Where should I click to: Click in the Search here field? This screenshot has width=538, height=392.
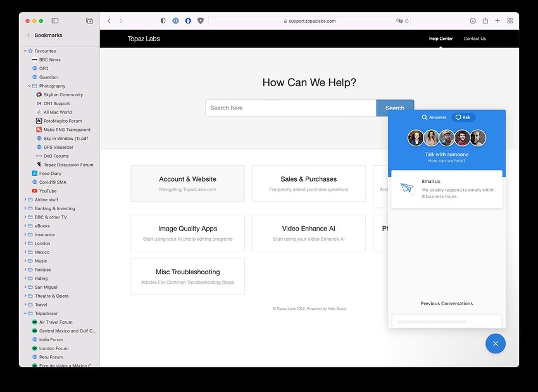coord(291,108)
